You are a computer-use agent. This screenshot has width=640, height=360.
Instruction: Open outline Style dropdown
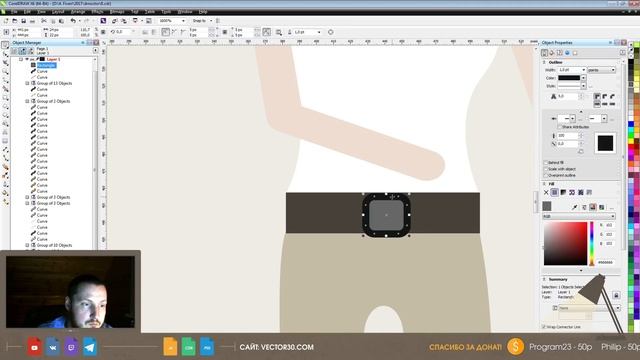583,86
